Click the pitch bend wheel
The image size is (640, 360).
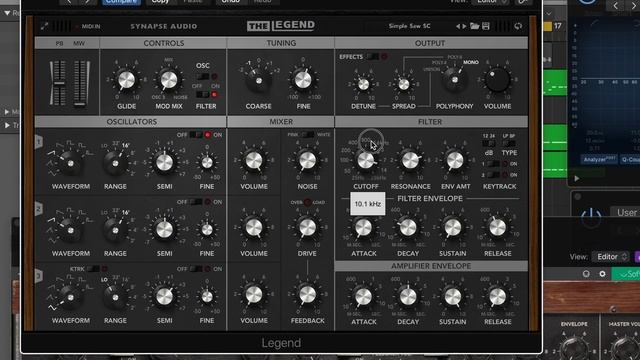click(x=58, y=83)
